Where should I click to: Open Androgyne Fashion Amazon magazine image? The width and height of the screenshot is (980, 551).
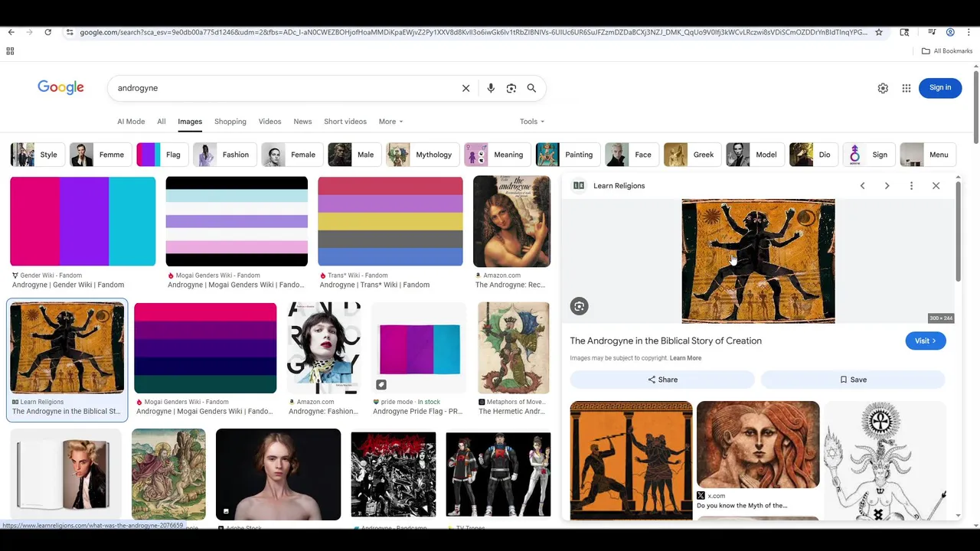point(324,348)
